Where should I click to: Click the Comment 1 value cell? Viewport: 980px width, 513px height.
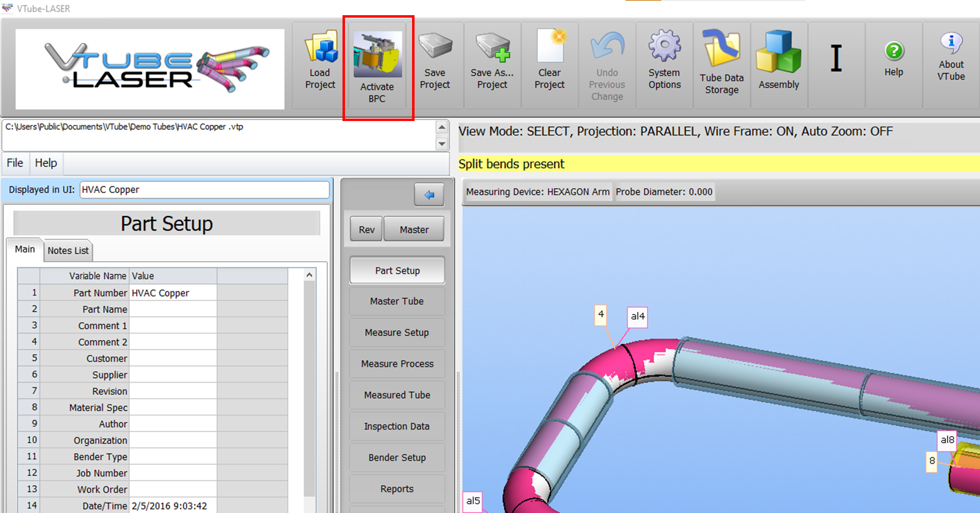click(173, 326)
